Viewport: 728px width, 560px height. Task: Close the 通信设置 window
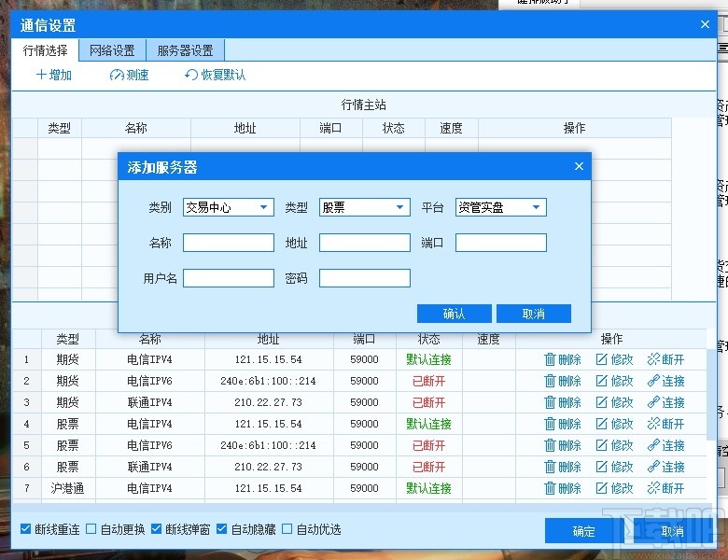(x=705, y=24)
